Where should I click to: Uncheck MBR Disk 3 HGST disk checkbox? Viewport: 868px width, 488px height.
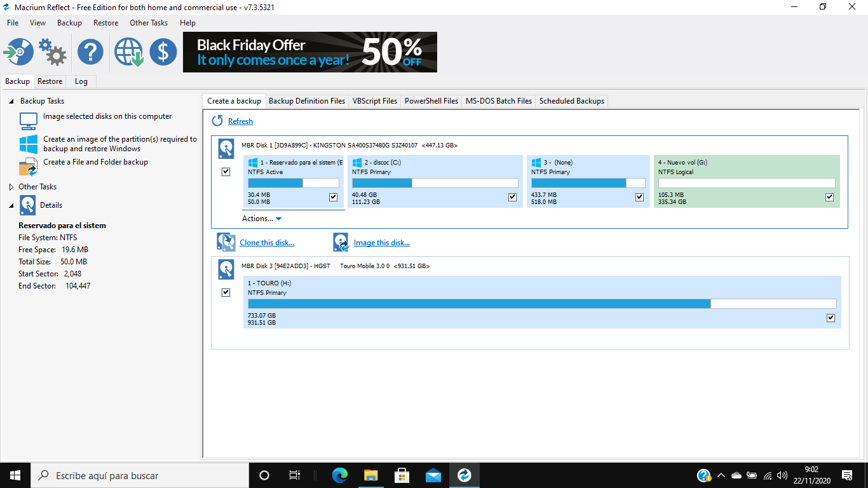(226, 292)
